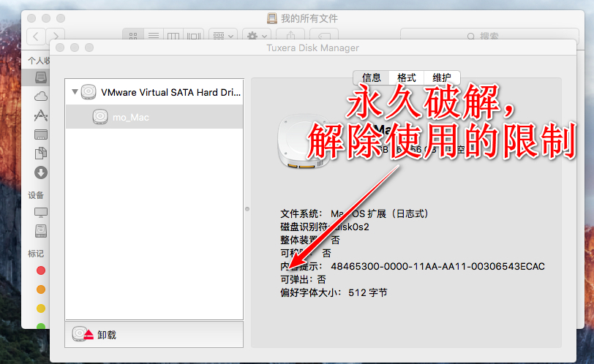594x364 pixels.
Task: Switch Finder to icon view
Action: click(x=133, y=36)
